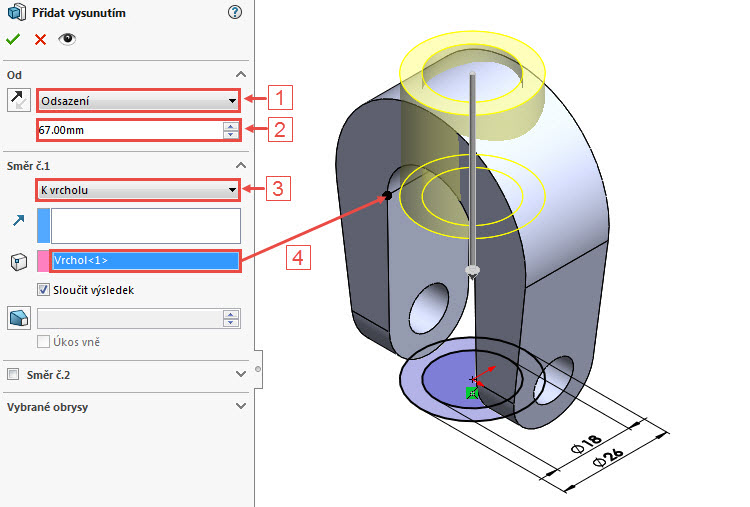
Task: Edit the 67.00mm offset value field
Action: coord(130,130)
